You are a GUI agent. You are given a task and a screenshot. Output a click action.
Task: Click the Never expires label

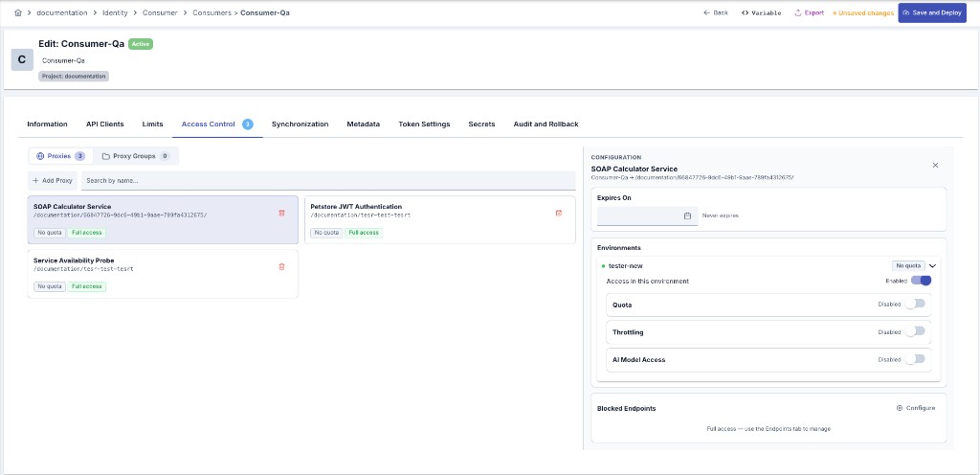(721, 215)
